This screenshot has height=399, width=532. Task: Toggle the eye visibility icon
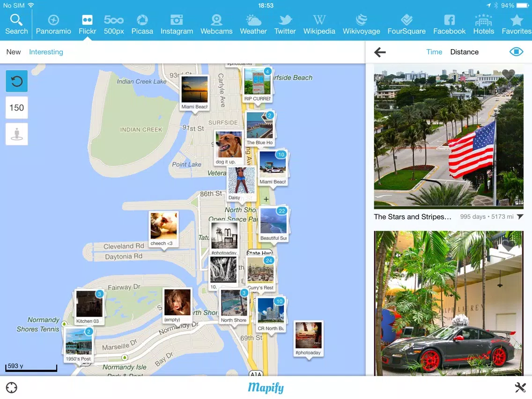[516, 52]
